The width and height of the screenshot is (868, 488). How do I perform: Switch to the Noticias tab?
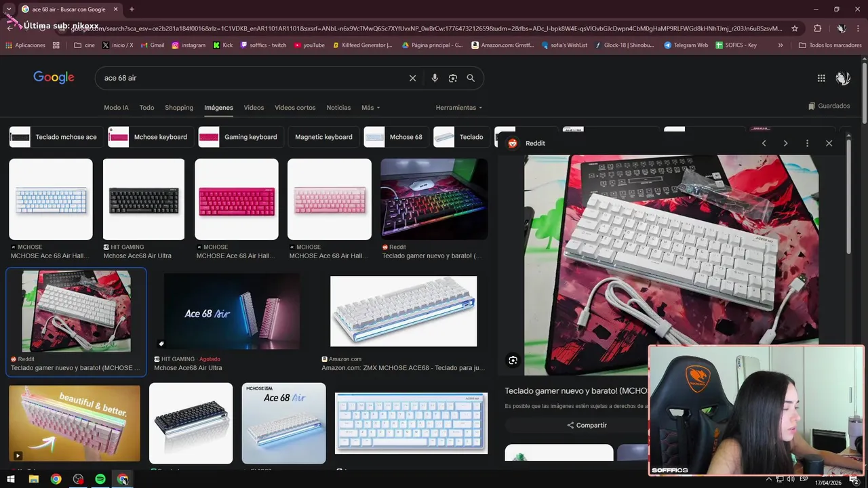click(x=338, y=108)
